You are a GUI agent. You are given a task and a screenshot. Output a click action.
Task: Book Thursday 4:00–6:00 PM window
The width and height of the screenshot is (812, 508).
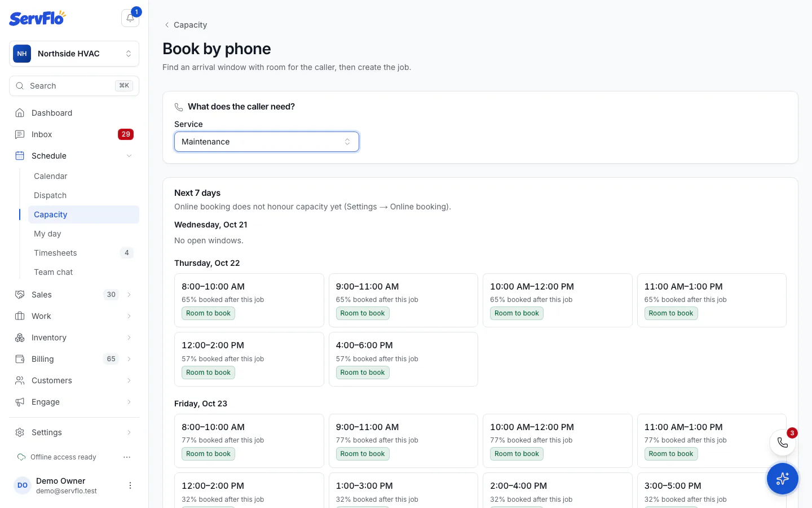pyautogui.click(x=403, y=359)
